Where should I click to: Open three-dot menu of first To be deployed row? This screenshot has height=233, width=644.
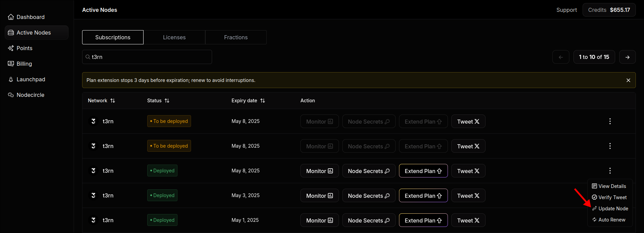[x=610, y=121]
